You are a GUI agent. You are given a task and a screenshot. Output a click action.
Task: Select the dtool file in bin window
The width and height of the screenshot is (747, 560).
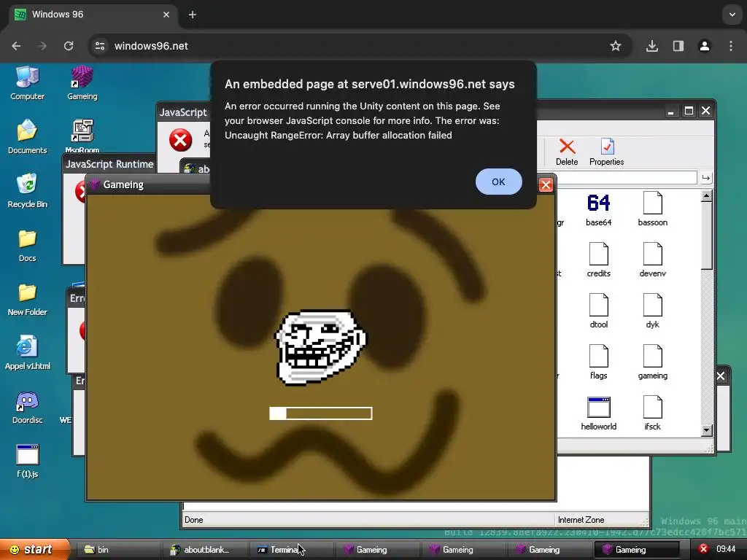(598, 311)
